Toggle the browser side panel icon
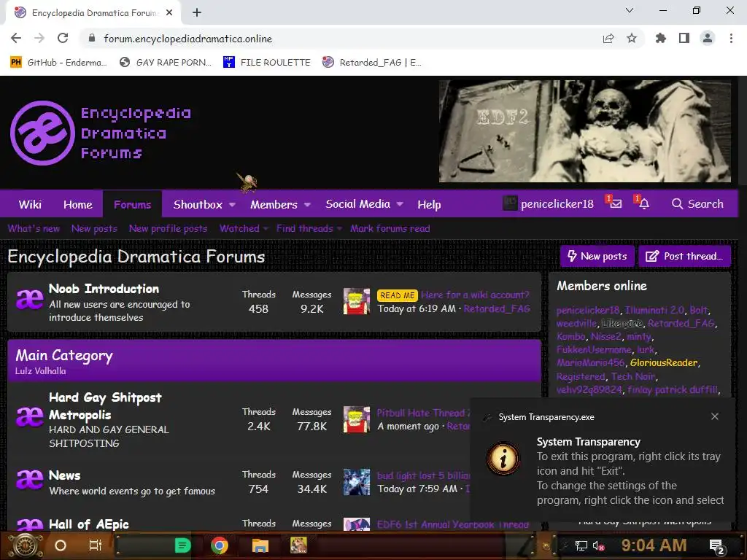Screen dimensions: 747x560 click(x=684, y=38)
